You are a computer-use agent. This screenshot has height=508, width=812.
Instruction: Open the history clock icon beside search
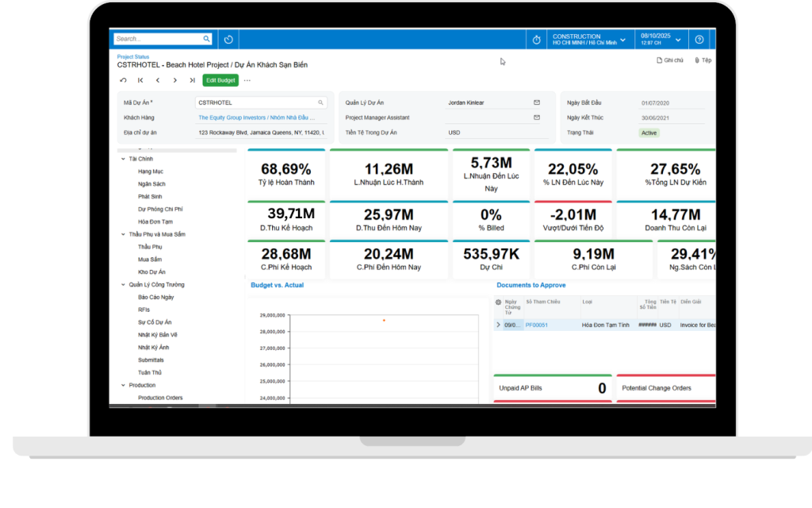tap(228, 39)
